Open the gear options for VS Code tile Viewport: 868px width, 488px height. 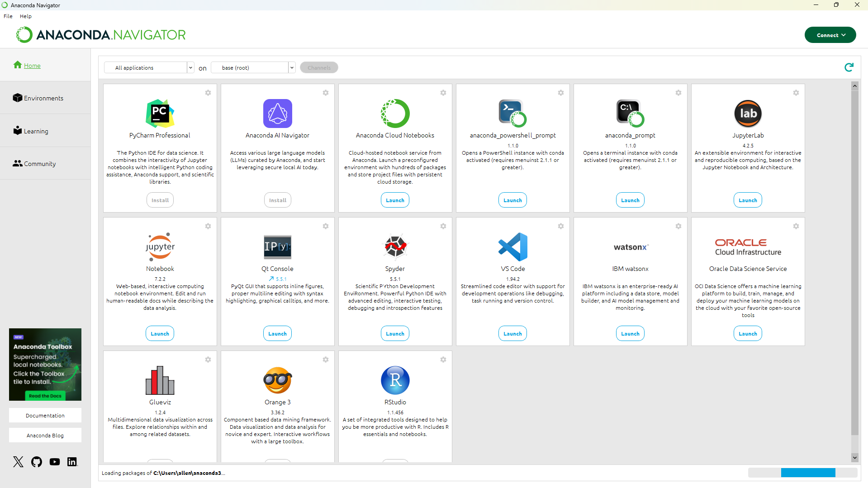pyautogui.click(x=561, y=226)
